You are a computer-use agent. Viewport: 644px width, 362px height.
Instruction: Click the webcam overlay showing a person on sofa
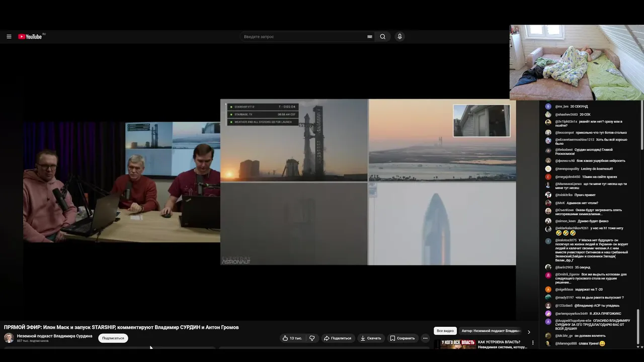pos(577,63)
